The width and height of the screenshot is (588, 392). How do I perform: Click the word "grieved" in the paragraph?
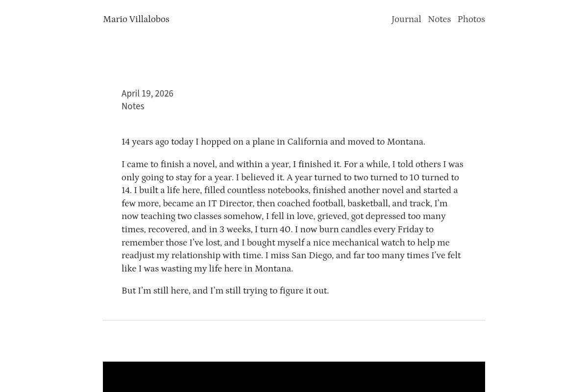coord(332,217)
